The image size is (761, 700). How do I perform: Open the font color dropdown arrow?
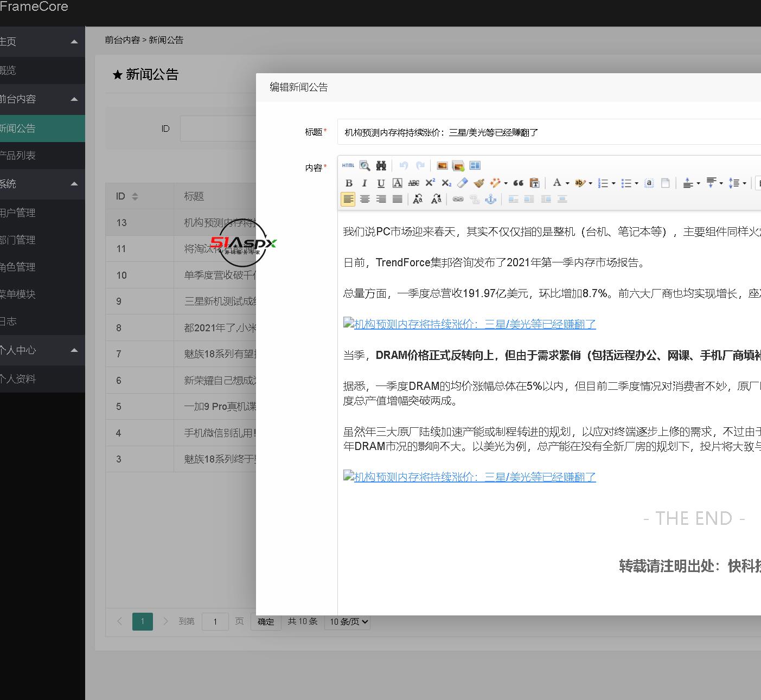coord(567,183)
